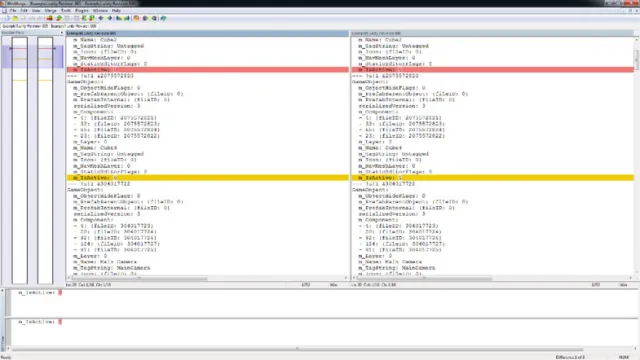Click 'm_TagString: MainCamera' in left pane
Viewport: 640px width, 360px height.
coord(111,268)
